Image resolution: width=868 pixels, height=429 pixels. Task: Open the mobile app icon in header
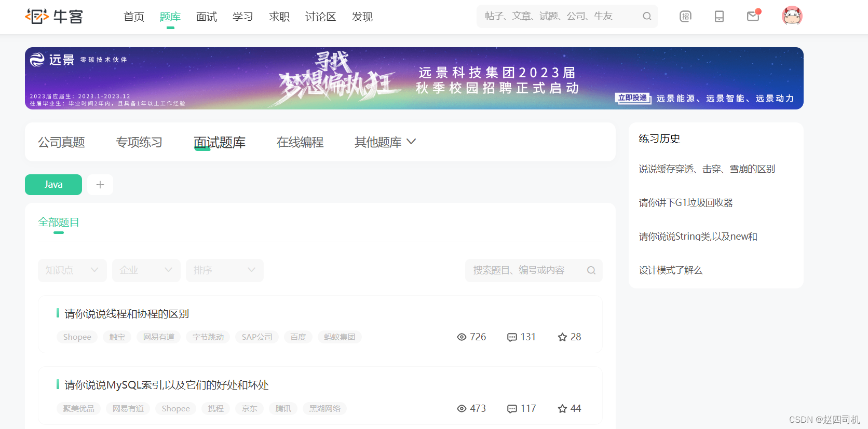[719, 17]
